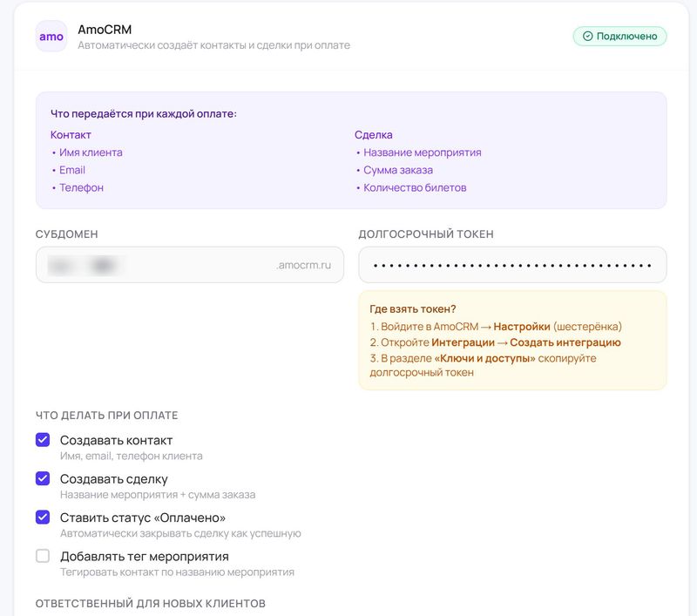Click the «Email» item under Контакт
This screenshot has width=697, height=616.
pos(72,170)
